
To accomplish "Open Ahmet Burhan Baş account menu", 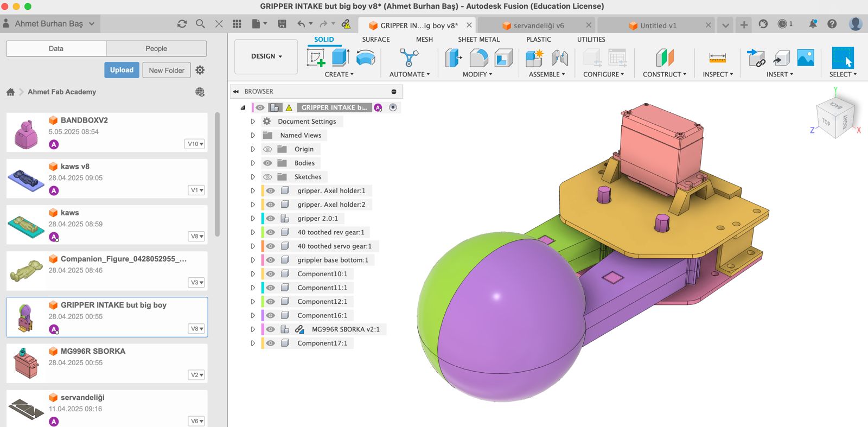I will (x=49, y=24).
